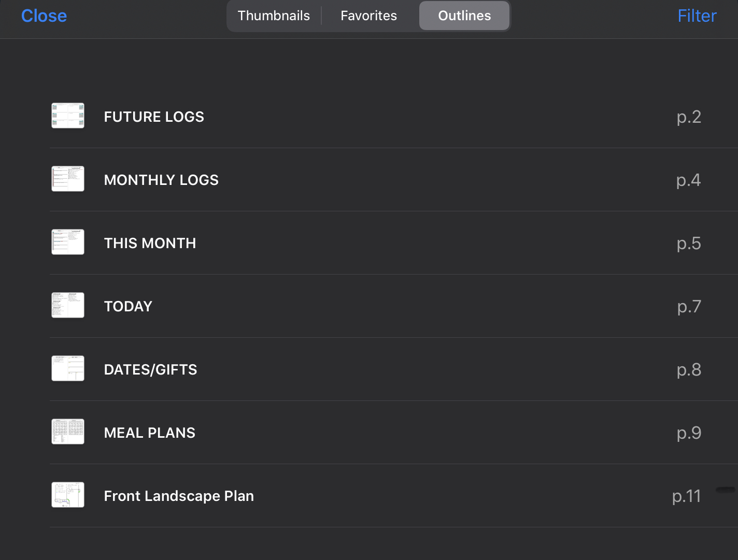Navigate to the TODAY outline entry
This screenshot has width=738, height=560.
[x=128, y=307]
